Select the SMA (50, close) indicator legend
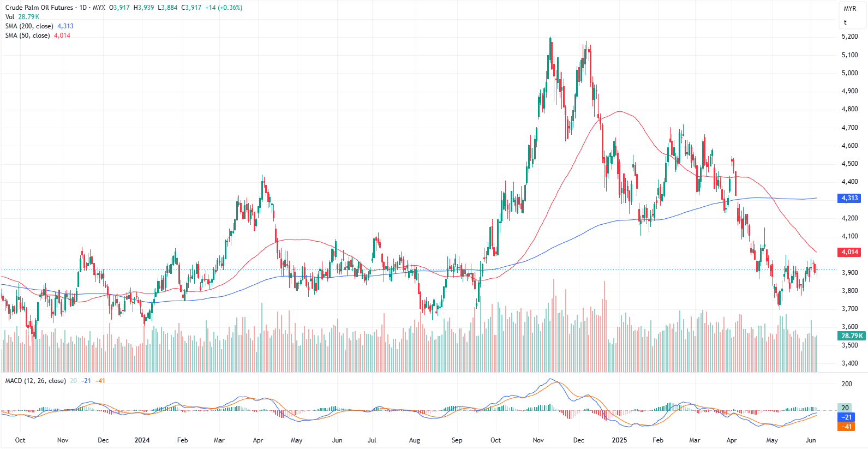The image size is (868, 449). click(x=27, y=35)
